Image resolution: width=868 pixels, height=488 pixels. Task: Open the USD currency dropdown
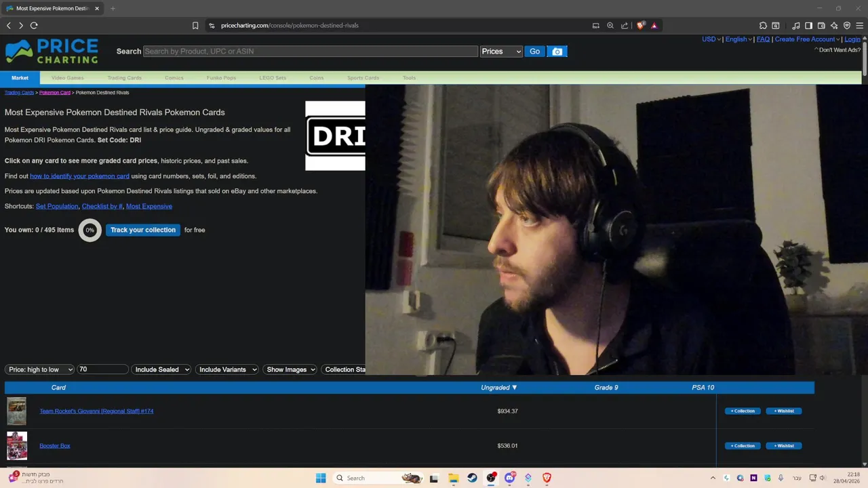711,39
